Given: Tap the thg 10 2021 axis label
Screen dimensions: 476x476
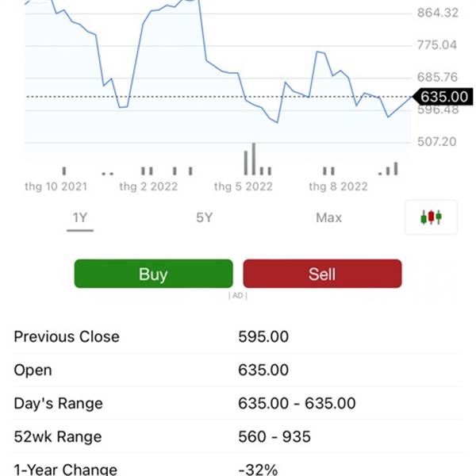Looking at the screenshot, I should 56,186.
